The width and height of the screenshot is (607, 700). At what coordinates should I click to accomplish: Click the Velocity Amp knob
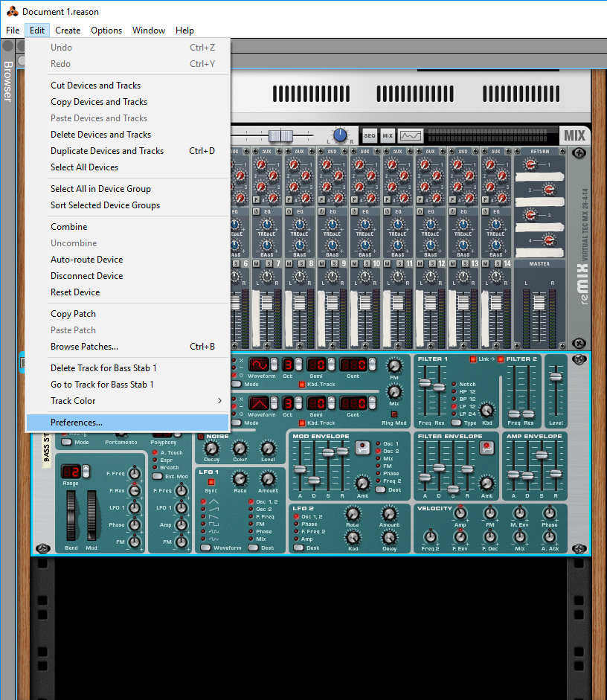460,513
